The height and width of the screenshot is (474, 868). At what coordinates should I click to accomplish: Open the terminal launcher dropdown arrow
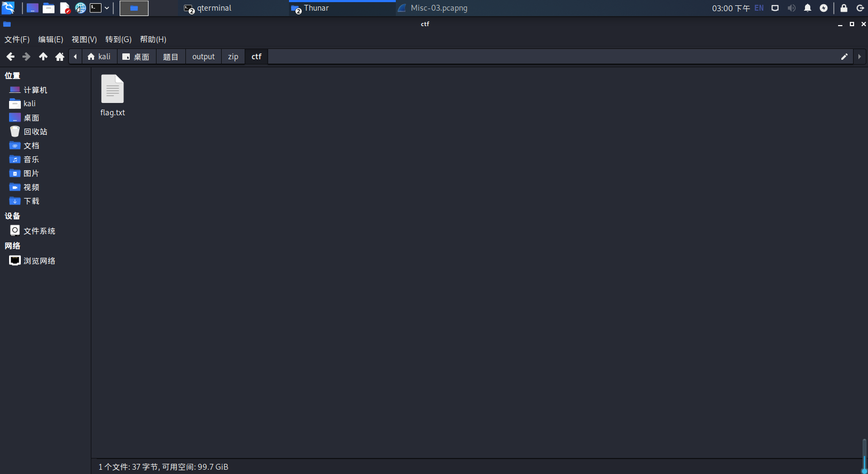(107, 8)
